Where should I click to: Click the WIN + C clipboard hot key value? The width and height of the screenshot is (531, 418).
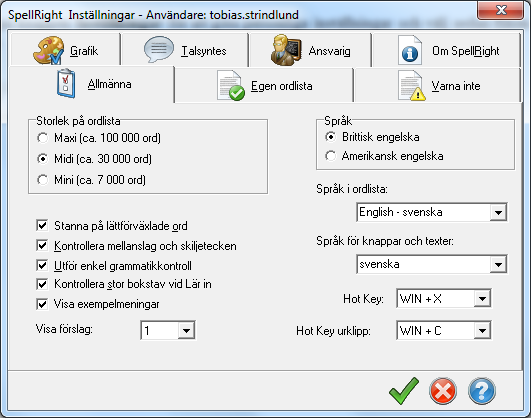tap(421, 331)
